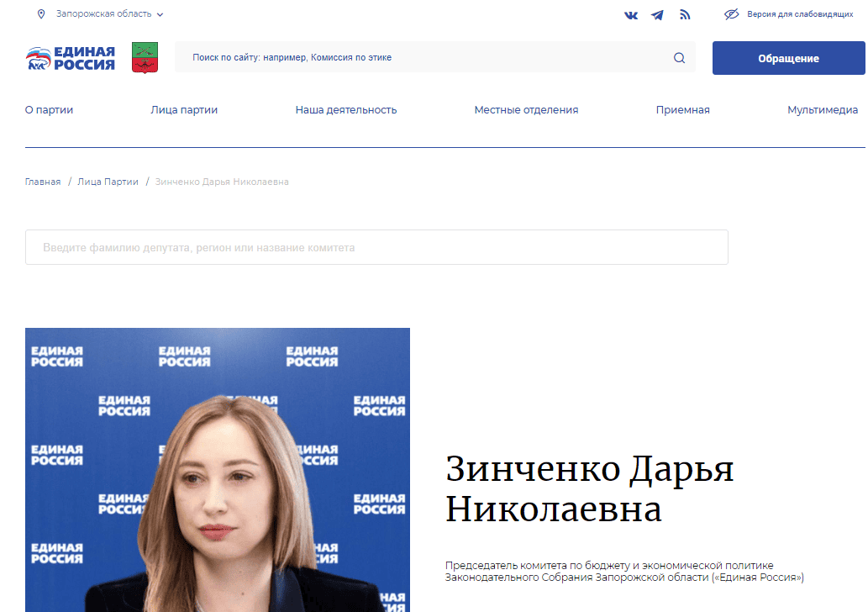Select the Запорожская область coat of arms emblem

pyautogui.click(x=145, y=57)
